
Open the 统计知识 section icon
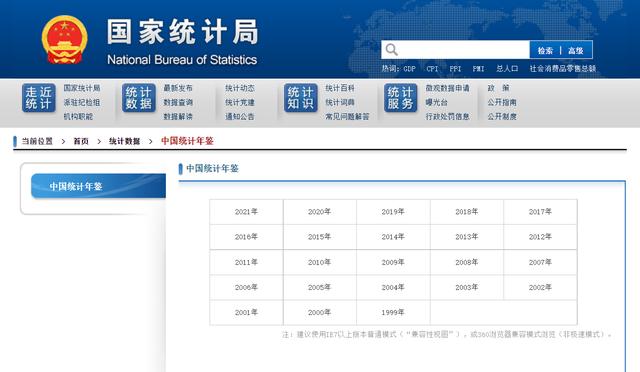click(300, 98)
